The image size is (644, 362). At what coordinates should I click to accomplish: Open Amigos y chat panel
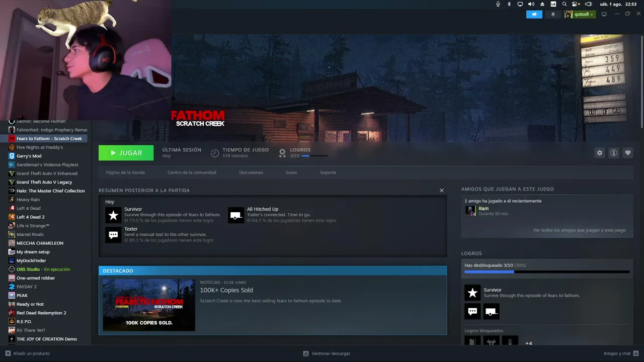point(620,353)
